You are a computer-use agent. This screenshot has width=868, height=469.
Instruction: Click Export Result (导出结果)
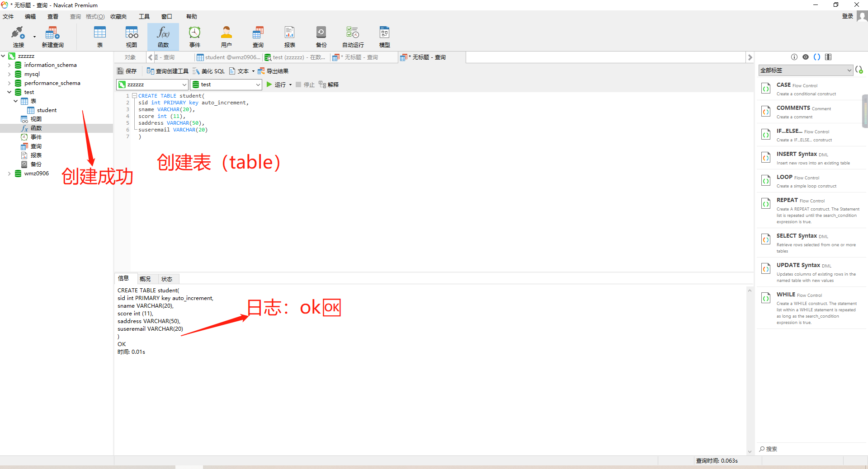(x=273, y=71)
